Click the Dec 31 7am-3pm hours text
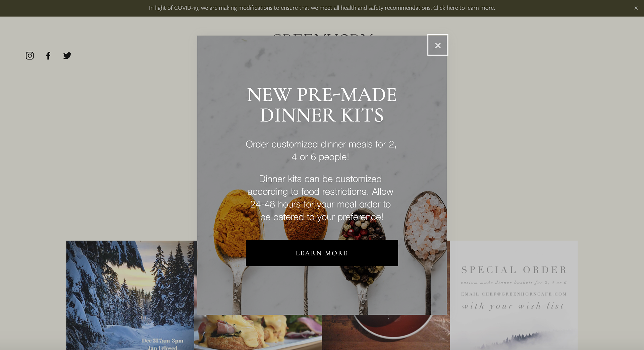644x350 pixels. pyautogui.click(x=162, y=341)
